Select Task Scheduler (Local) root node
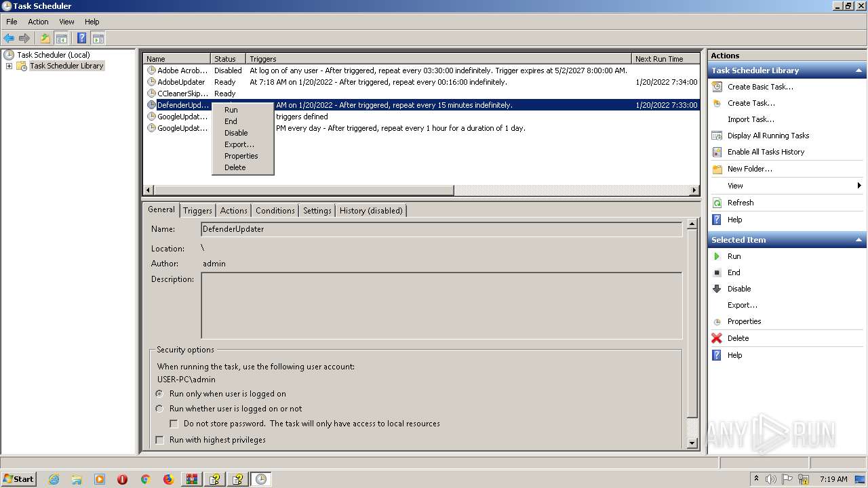868x488 pixels. pos(53,55)
